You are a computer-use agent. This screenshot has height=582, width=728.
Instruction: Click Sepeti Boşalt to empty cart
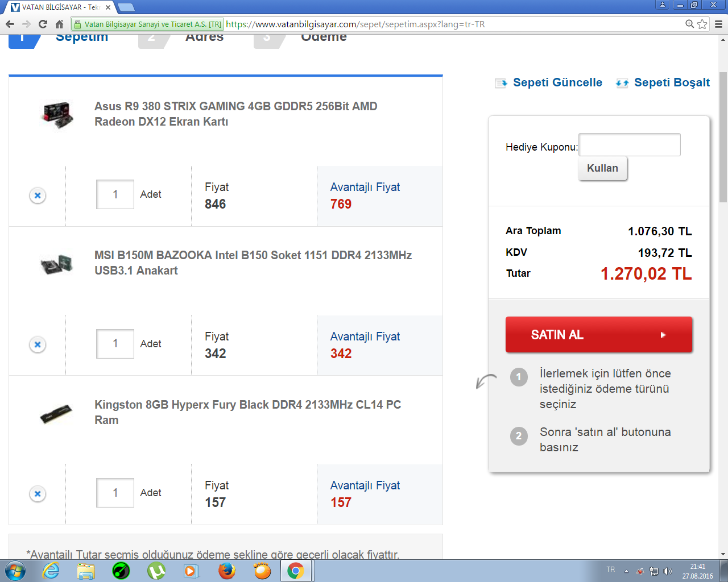tap(663, 82)
